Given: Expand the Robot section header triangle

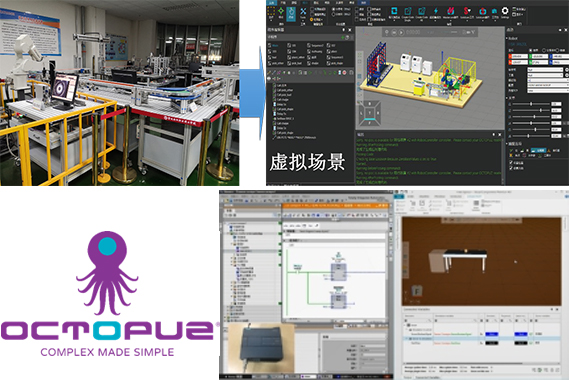Looking at the screenshot, I should click(507, 38).
